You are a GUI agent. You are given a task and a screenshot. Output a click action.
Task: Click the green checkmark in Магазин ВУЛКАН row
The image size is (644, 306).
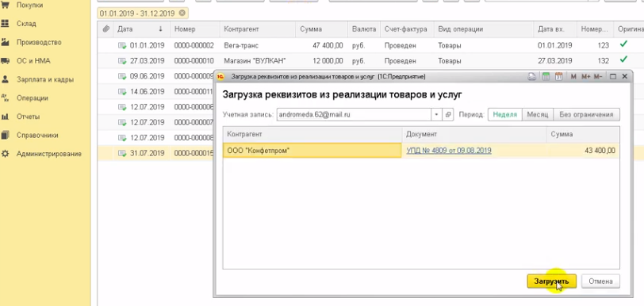tap(624, 59)
